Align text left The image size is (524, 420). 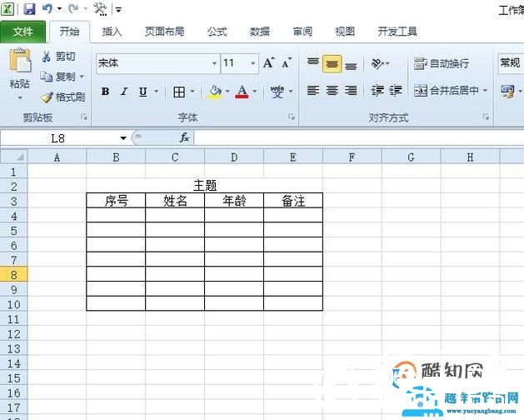click(313, 90)
